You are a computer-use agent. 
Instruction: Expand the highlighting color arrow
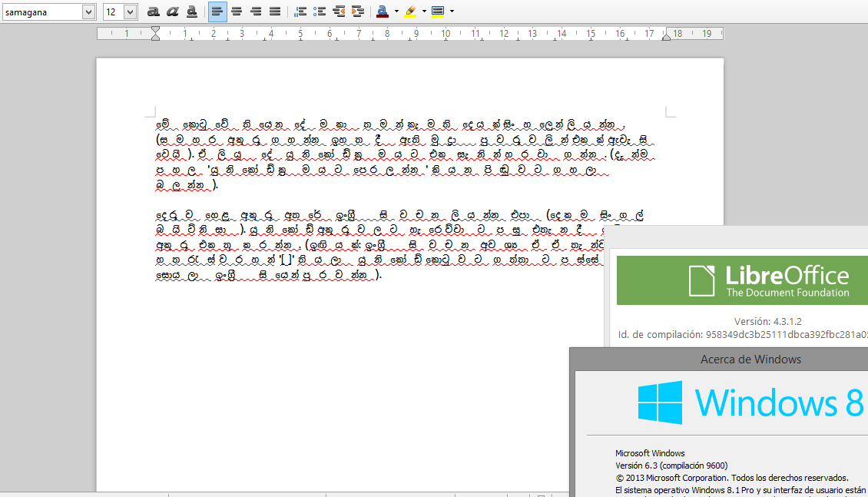tap(424, 12)
